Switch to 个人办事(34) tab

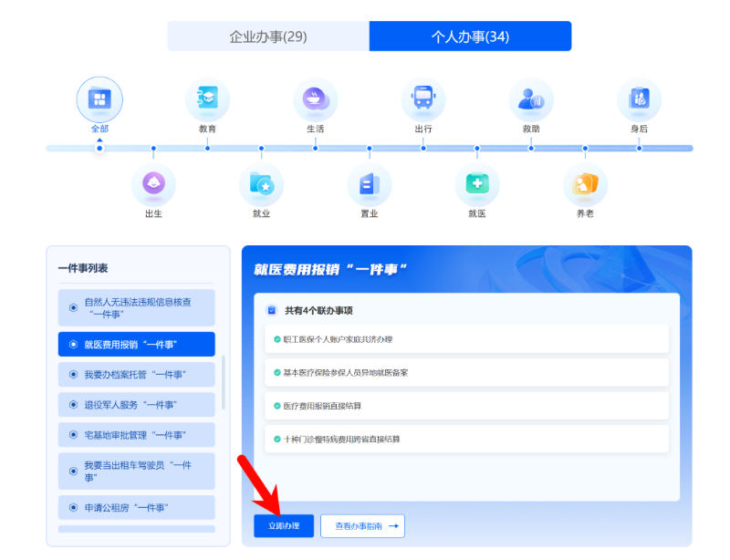470,36
